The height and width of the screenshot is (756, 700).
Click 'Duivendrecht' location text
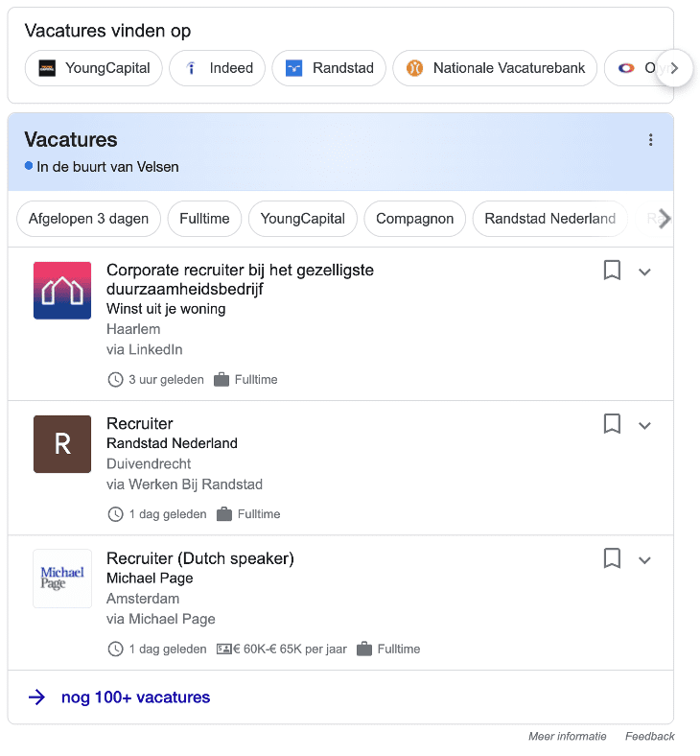click(x=149, y=463)
